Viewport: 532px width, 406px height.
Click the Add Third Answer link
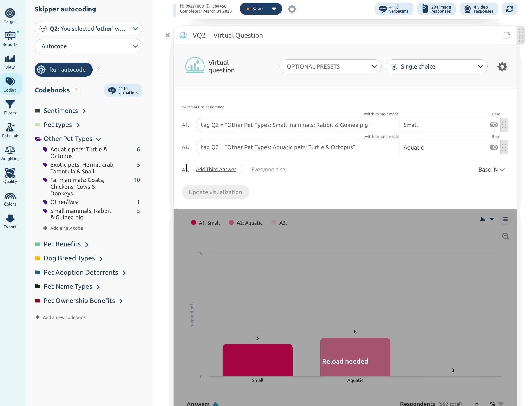(x=216, y=169)
